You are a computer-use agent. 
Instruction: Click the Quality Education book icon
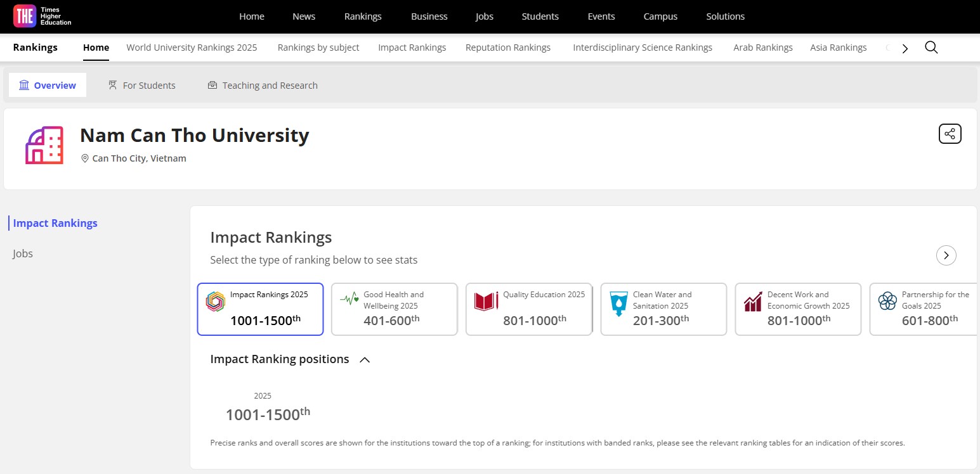tap(487, 301)
